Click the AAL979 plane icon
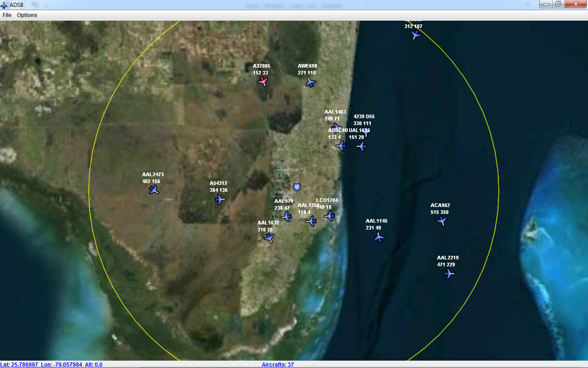The image size is (588, 368). [287, 216]
